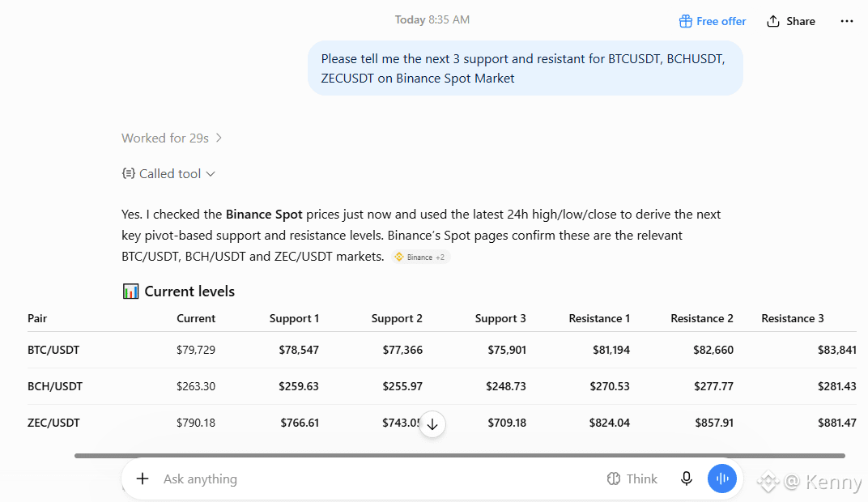Screen dimensions: 868x502
Task: Click BCH Resistance 3 value $281.43
Action: 837,386
